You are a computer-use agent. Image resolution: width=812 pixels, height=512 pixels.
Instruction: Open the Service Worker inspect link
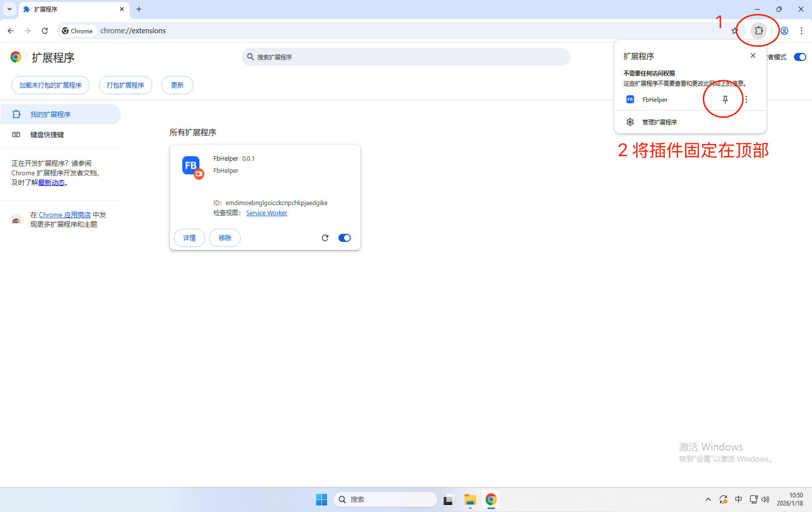point(266,213)
